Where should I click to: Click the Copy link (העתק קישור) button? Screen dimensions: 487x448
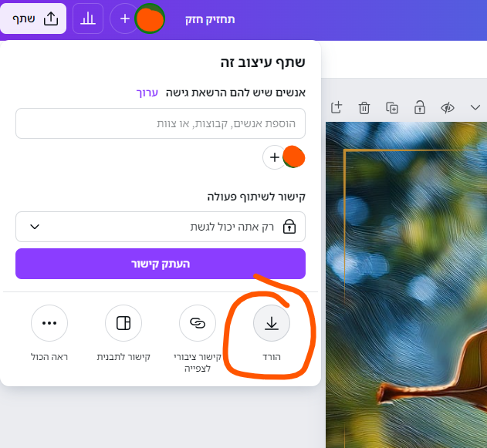[x=161, y=264]
